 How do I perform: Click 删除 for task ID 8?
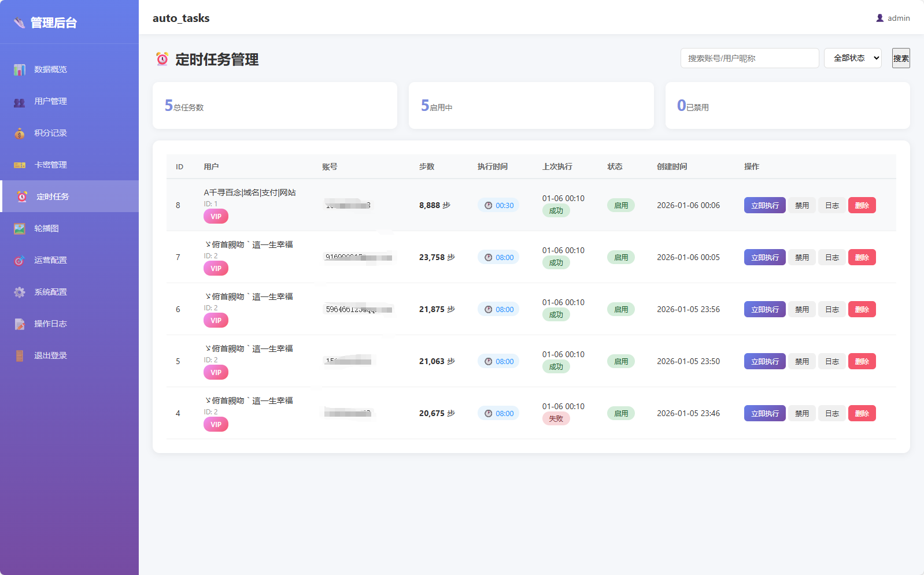(862, 205)
